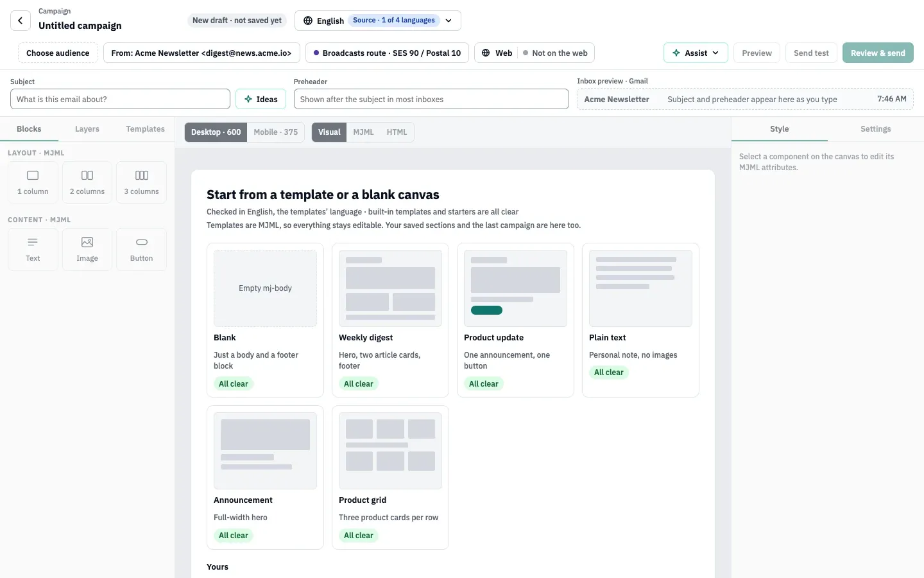Switch editor to MJML mode

coord(363,132)
